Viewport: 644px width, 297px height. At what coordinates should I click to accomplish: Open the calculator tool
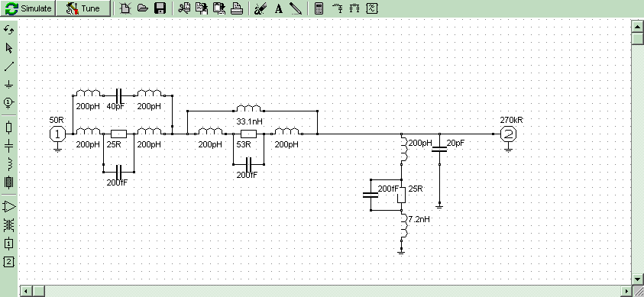[x=319, y=8]
